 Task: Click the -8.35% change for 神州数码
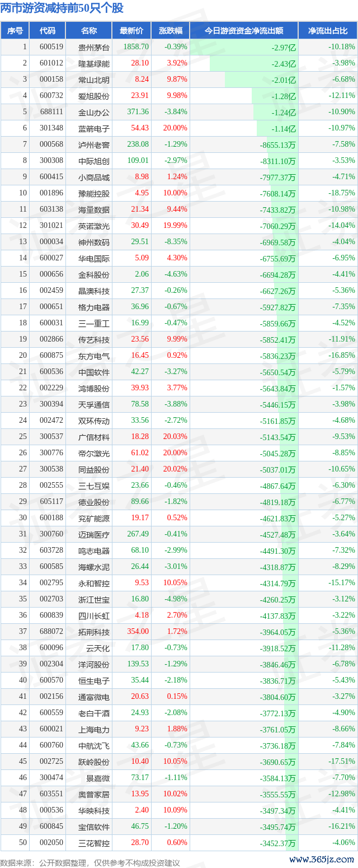coord(176,242)
